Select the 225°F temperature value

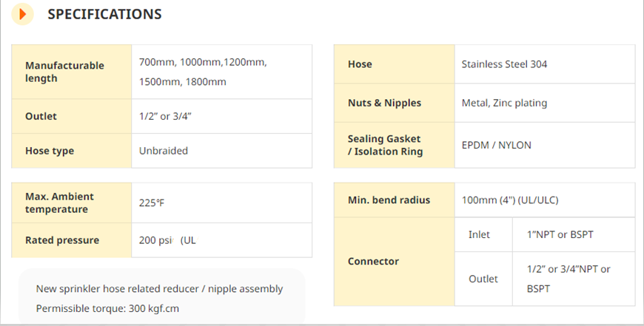click(x=152, y=203)
